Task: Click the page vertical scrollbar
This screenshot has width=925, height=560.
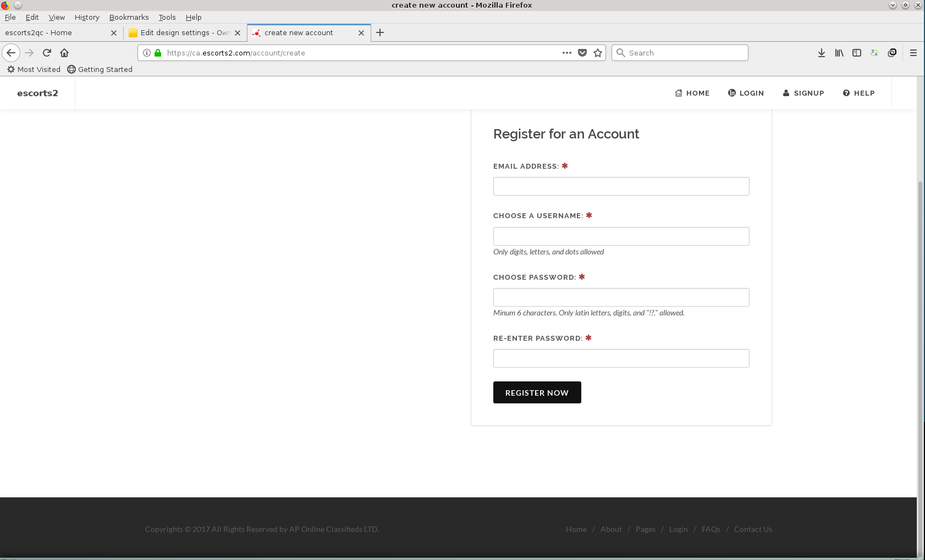Action: coord(921,368)
